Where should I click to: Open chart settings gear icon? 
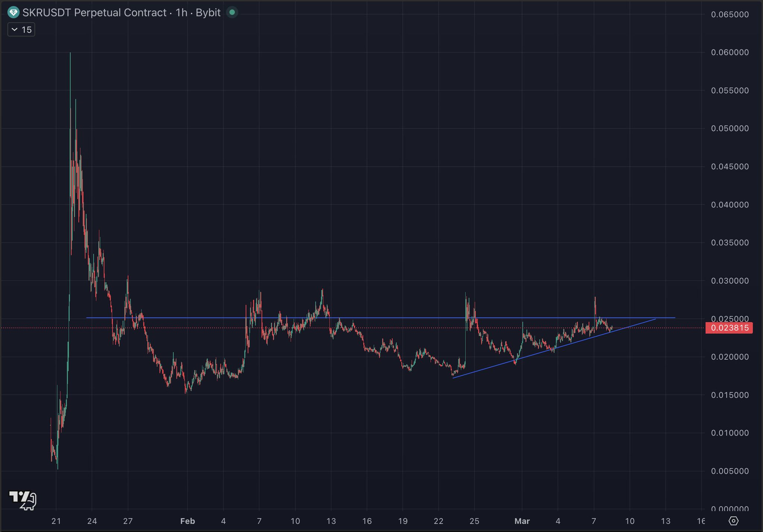[x=733, y=520]
